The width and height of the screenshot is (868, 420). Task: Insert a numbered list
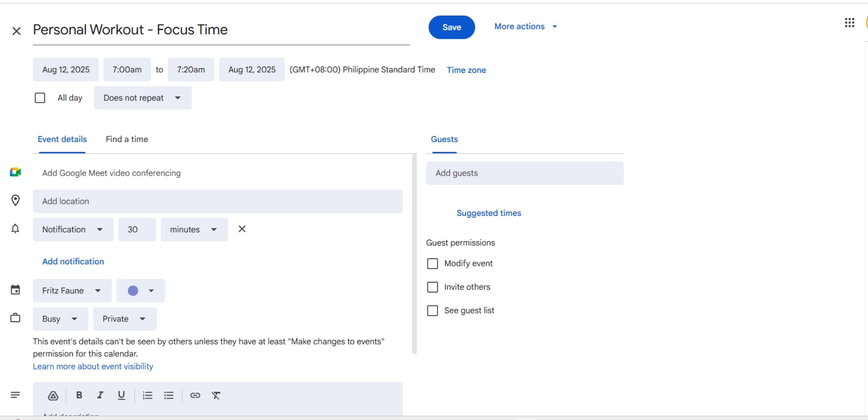(147, 395)
